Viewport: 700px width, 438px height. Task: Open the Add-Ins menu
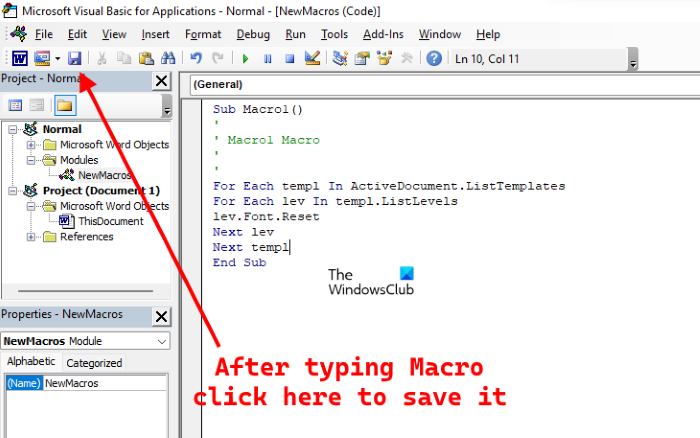[x=383, y=34]
